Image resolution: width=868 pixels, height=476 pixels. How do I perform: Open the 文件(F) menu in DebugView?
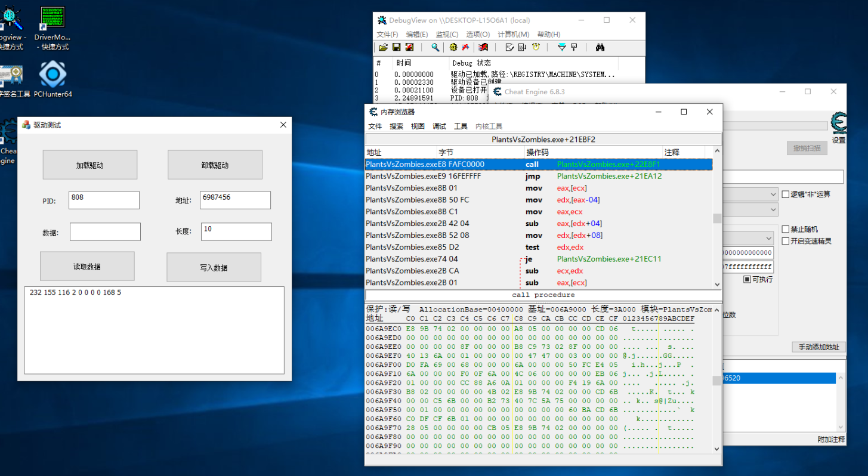pos(388,34)
